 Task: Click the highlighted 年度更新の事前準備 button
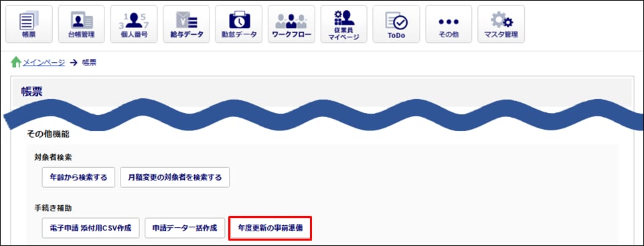click(x=270, y=228)
